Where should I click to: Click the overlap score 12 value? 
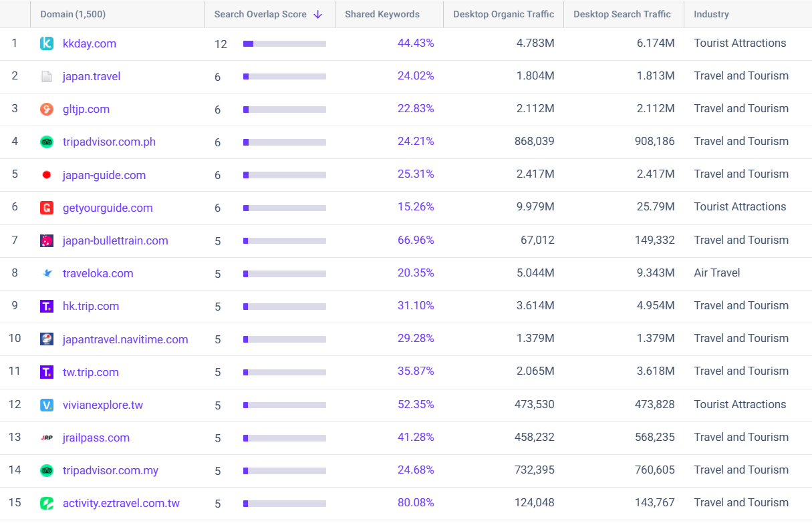click(221, 44)
